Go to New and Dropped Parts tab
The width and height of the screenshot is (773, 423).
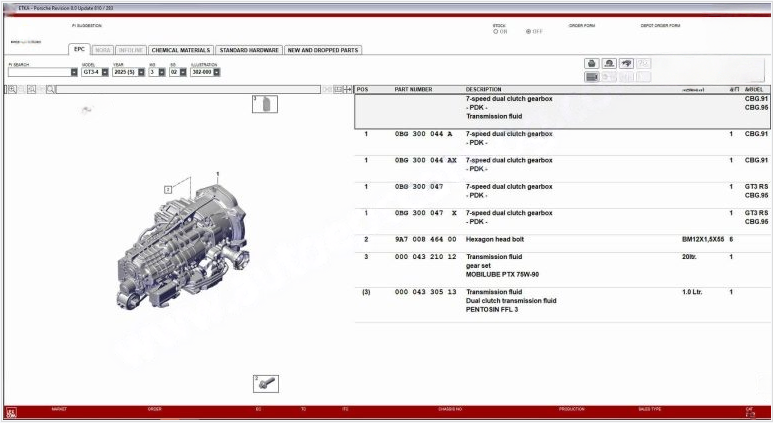pos(323,49)
